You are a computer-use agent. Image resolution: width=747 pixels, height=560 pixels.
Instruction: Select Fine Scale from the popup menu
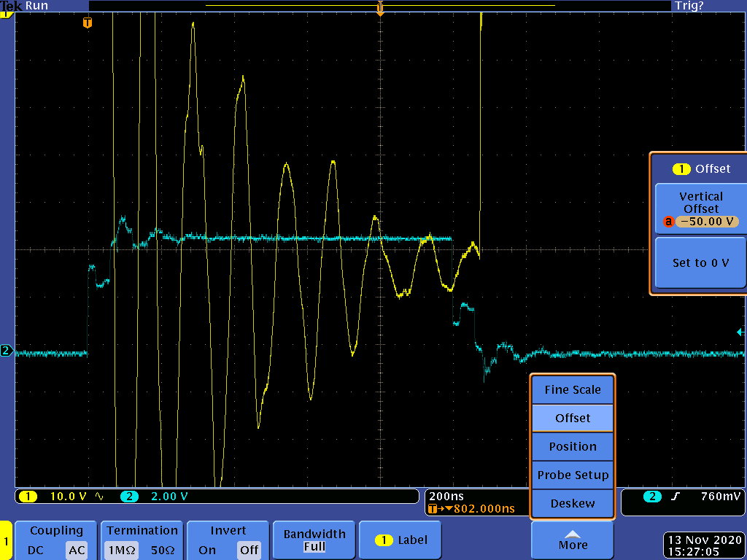(573, 389)
